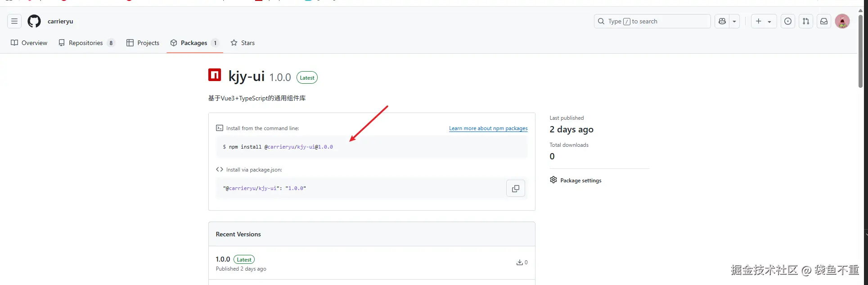Copy the package.json dependency snippet
Viewport: 868px width, 285px height.
(516, 188)
